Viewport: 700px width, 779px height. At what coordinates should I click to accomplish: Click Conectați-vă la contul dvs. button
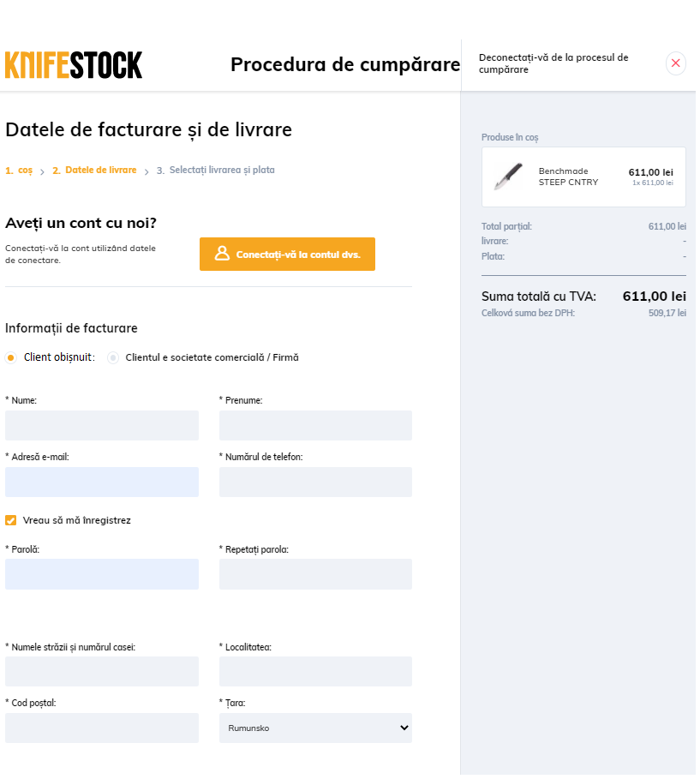[287, 254]
